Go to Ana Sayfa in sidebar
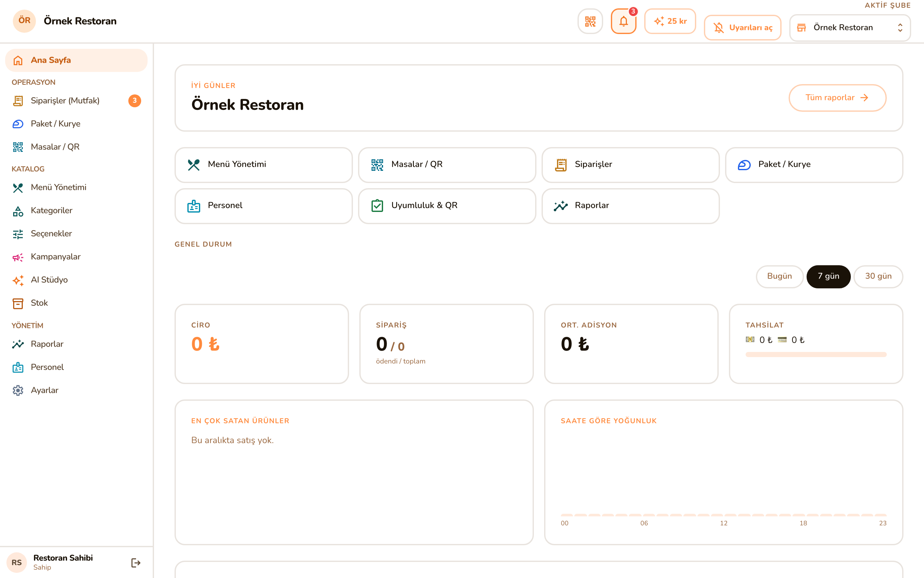The image size is (924, 578). coord(76,60)
